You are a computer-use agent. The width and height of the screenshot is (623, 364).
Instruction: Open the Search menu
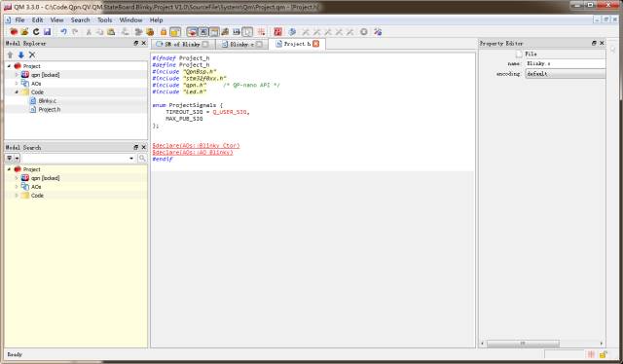coord(80,19)
